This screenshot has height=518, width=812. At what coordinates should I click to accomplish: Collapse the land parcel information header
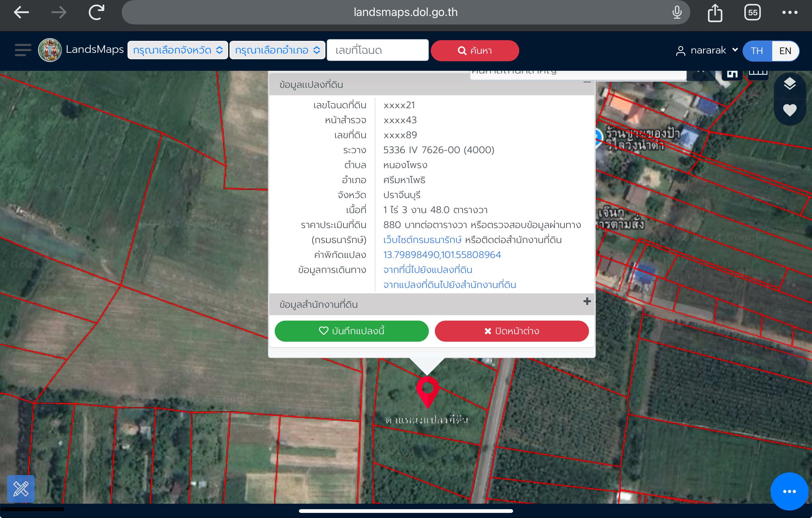587,82
